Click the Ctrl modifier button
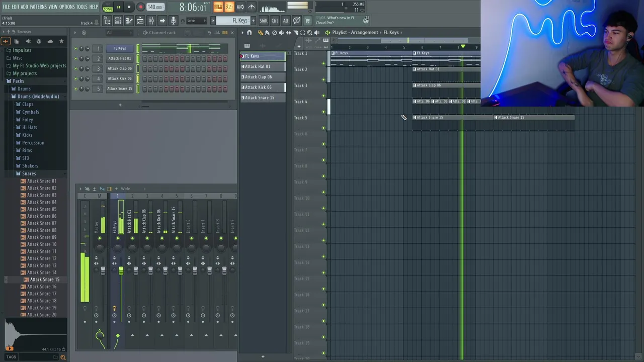Viewport: 644px width, 362px height. 275,21
